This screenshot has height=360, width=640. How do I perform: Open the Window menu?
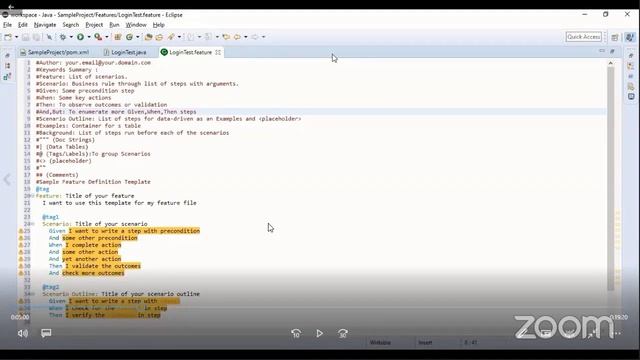(136, 25)
